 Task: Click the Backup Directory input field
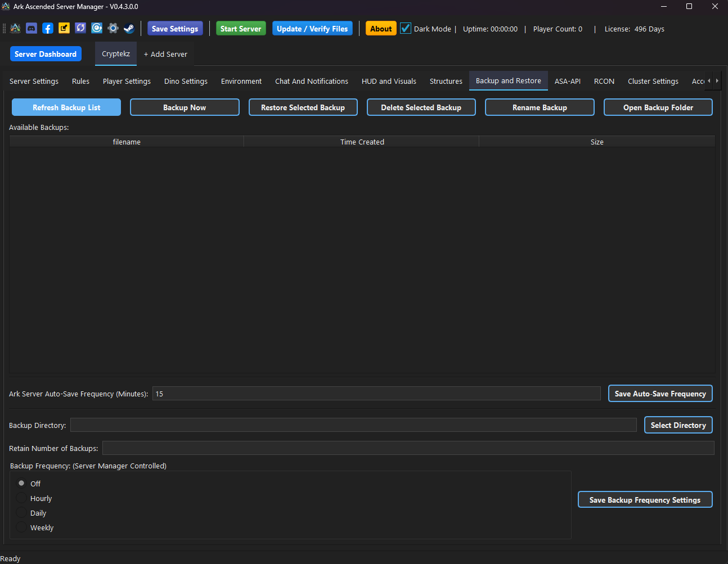tap(353, 425)
